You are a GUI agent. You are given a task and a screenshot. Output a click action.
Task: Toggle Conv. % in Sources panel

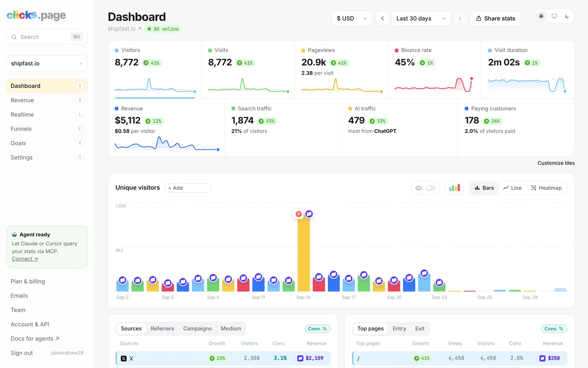(x=318, y=329)
